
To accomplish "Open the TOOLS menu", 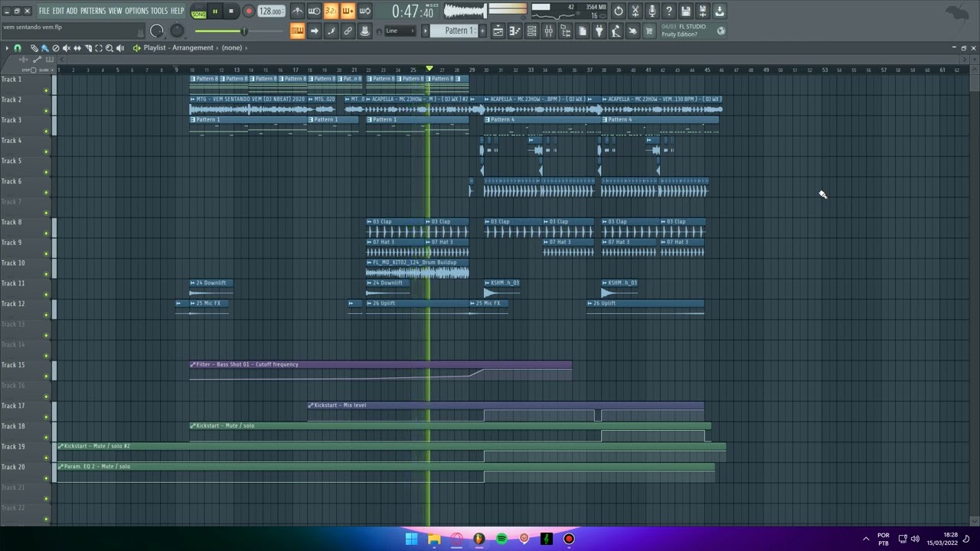I will click(159, 11).
